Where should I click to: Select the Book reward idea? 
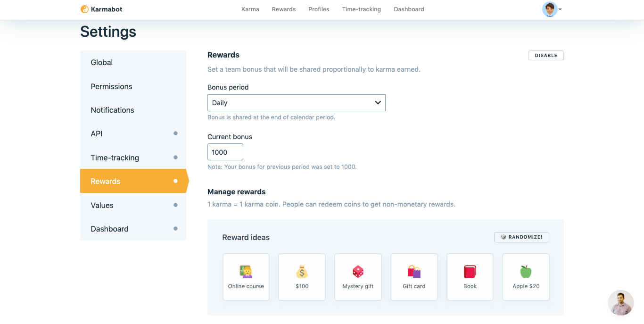[x=470, y=277]
